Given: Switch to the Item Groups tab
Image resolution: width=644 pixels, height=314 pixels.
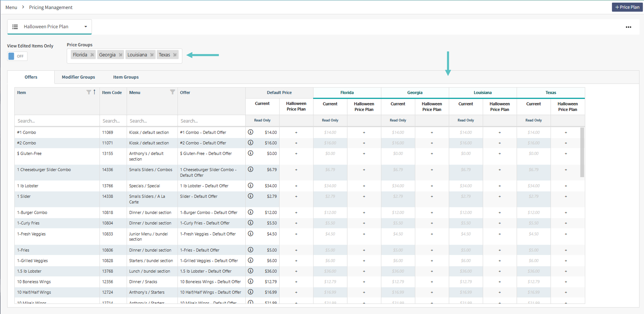Looking at the screenshot, I should [x=126, y=77].
